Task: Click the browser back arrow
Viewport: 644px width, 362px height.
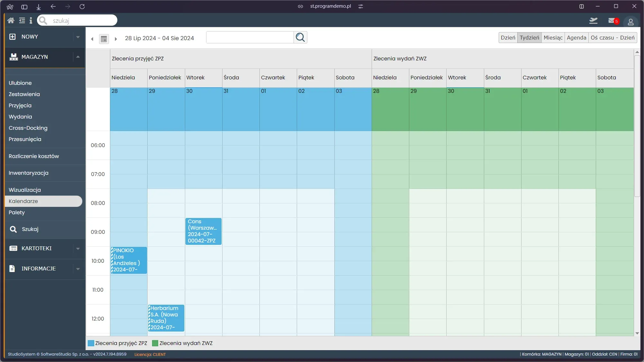Action: coord(53,6)
